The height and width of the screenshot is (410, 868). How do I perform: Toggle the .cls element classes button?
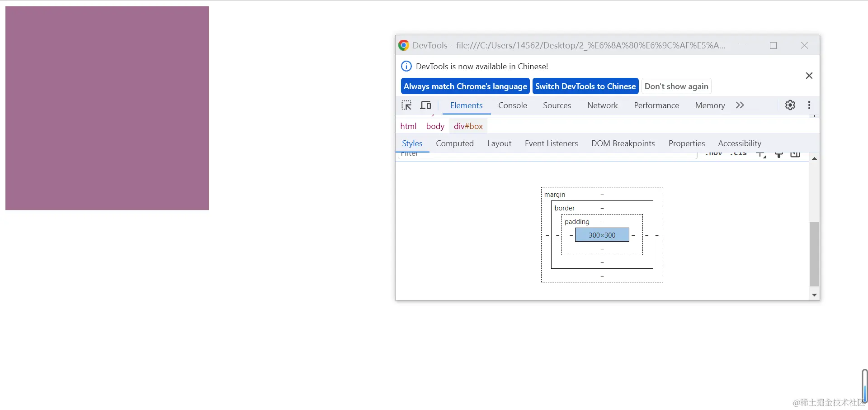click(738, 154)
